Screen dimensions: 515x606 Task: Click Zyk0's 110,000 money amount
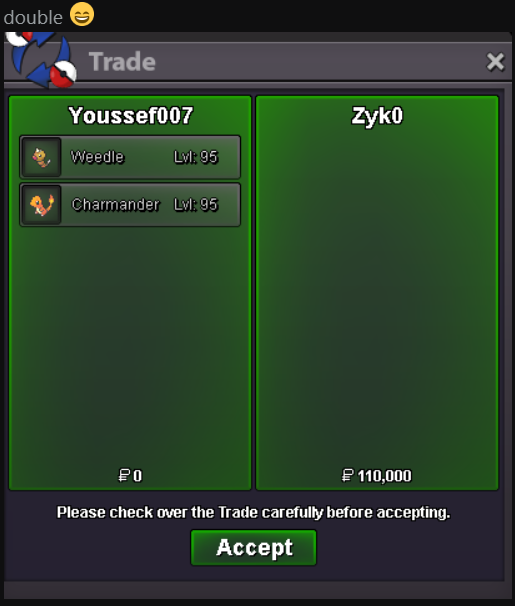click(x=384, y=476)
